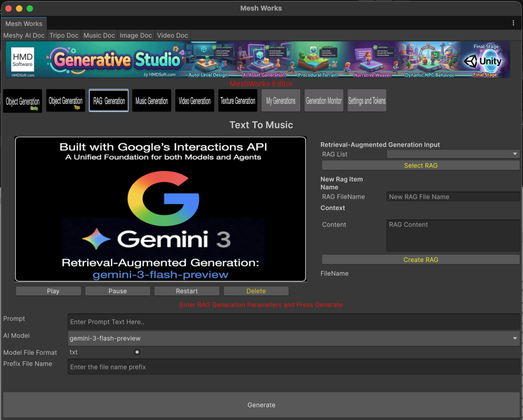Click the large Generate button

(x=261, y=405)
